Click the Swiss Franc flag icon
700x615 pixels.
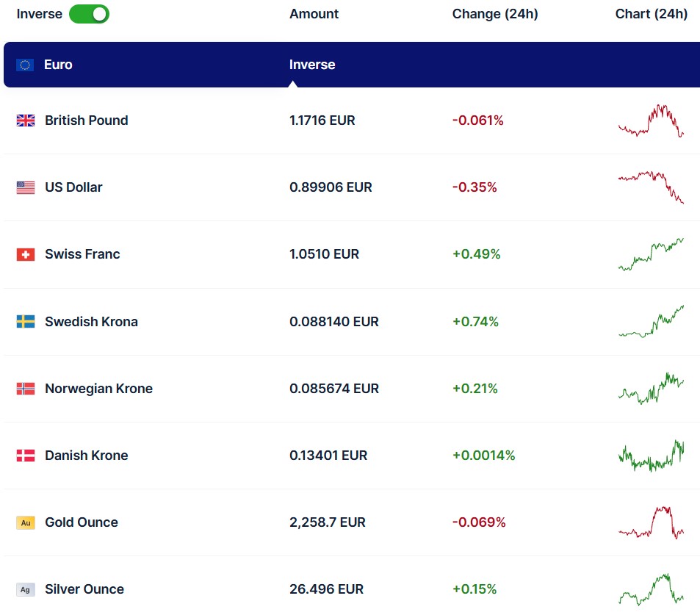[26, 254]
